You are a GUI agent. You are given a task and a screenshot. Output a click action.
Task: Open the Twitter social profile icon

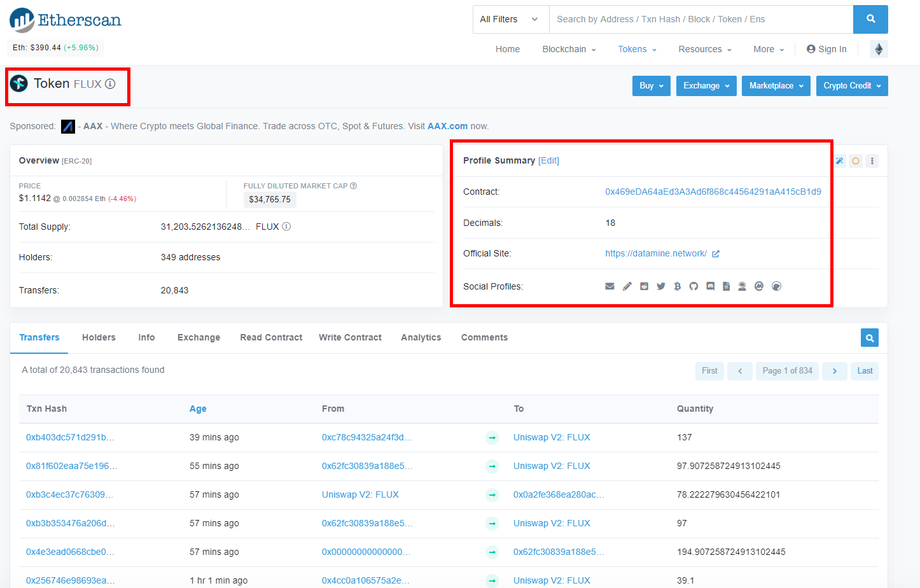coord(661,286)
